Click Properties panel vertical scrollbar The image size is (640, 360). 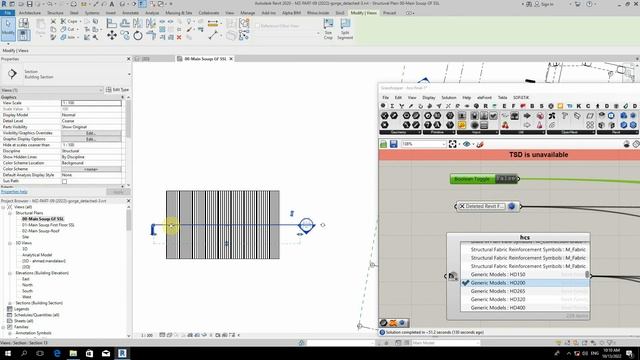129,120
